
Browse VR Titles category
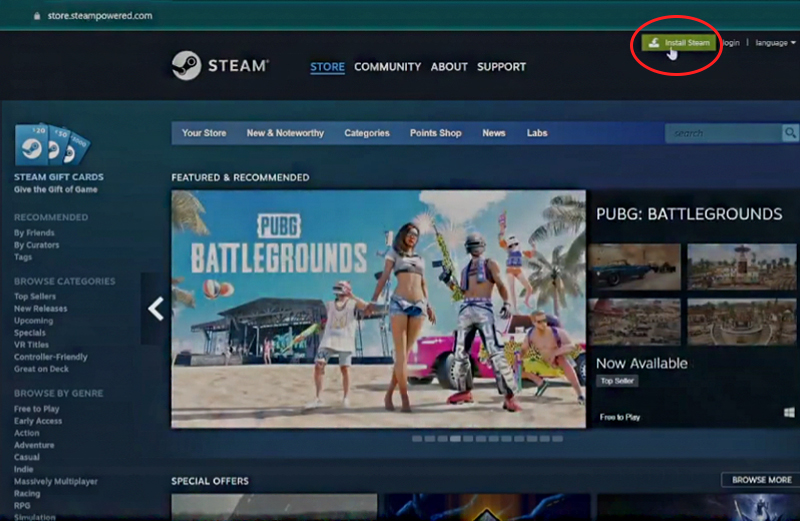click(x=32, y=345)
